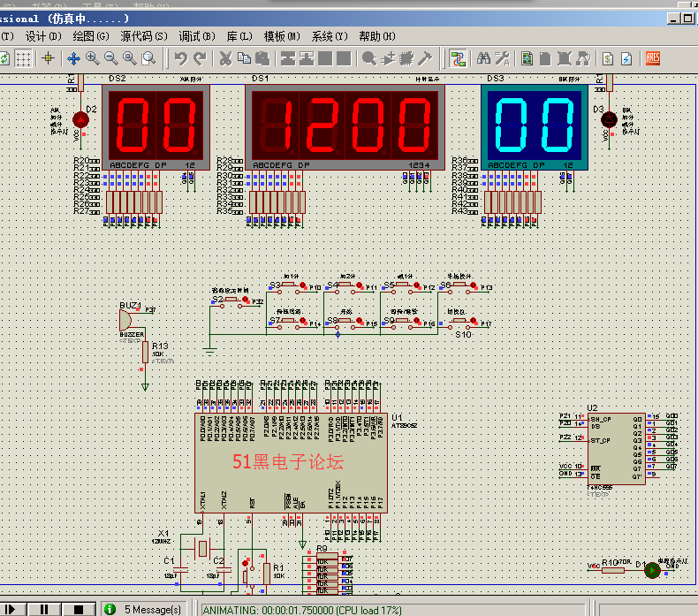The height and width of the screenshot is (616, 698).
Task: Select the DS1 four-digit display showing 1200
Action: click(345, 127)
